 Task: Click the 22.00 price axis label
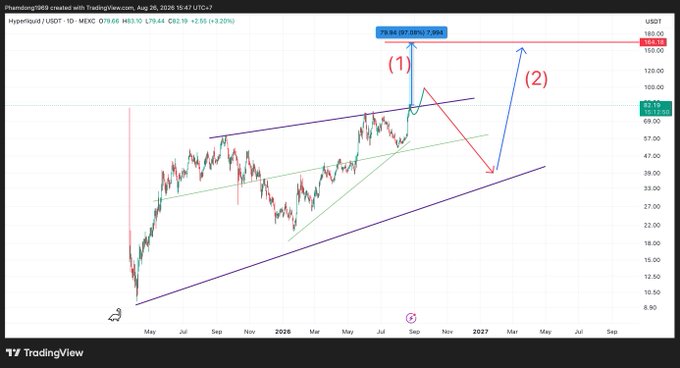coord(652,225)
